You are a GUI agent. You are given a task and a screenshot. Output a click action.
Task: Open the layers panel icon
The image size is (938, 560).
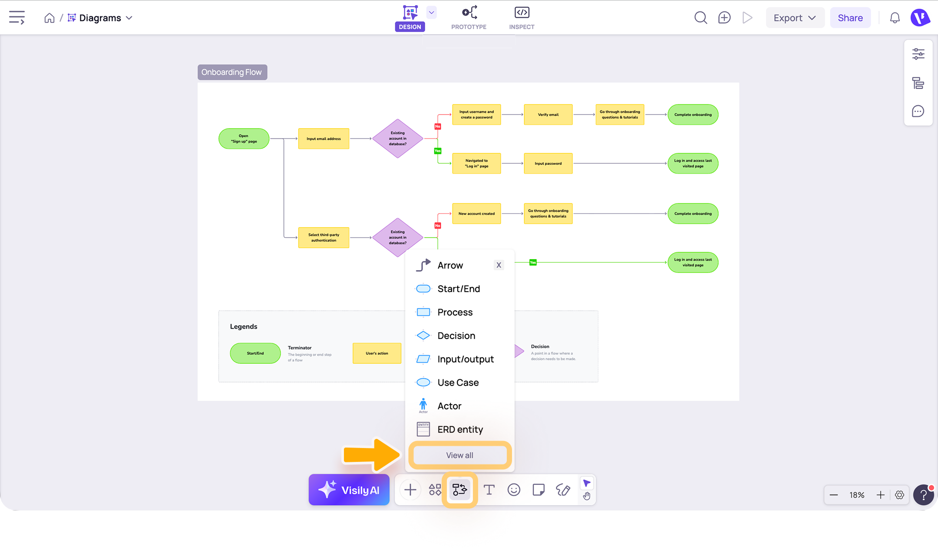click(918, 83)
